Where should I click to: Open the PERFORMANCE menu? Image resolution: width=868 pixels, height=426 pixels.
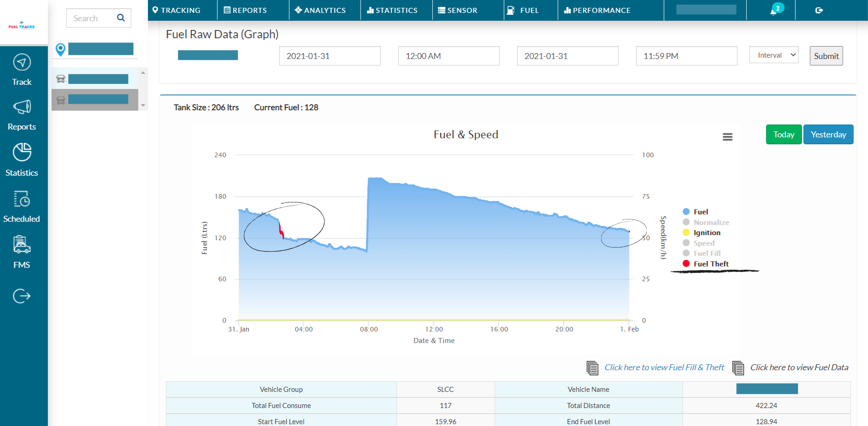[597, 10]
